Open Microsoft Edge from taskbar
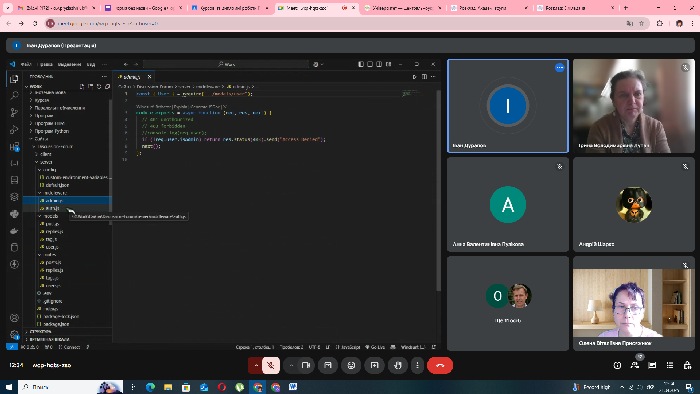This screenshot has height=394, width=700. (150, 387)
